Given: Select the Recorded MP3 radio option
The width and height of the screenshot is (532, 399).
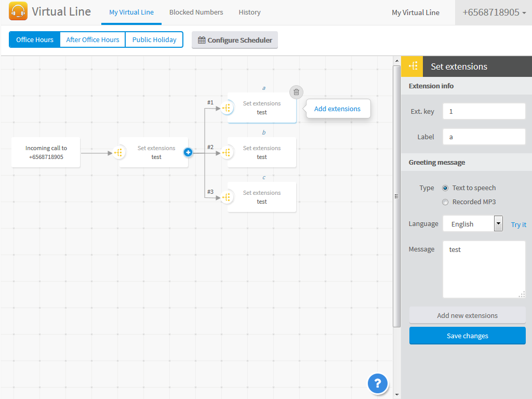Looking at the screenshot, I should [445, 202].
